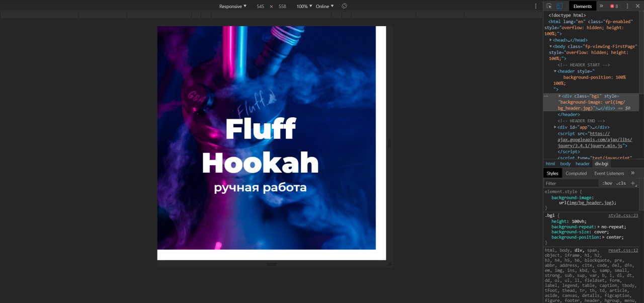This screenshot has height=303, width=644.
Task: Click the div.bgi breadcrumb item
Action: (602, 164)
